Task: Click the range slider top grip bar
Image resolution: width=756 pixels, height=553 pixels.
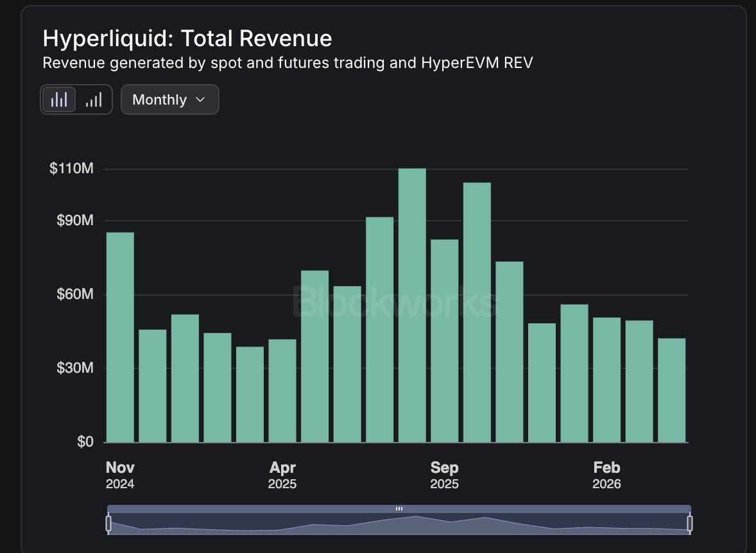Action: (399, 509)
